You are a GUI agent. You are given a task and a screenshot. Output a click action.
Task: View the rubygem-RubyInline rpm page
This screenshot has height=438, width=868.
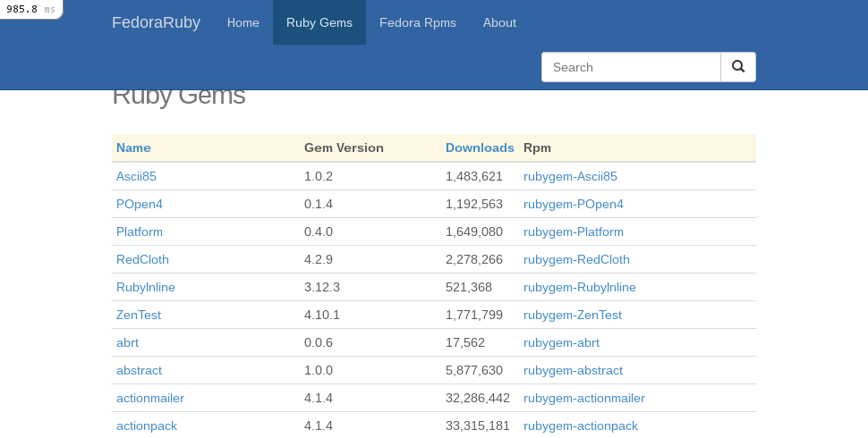[x=580, y=287]
